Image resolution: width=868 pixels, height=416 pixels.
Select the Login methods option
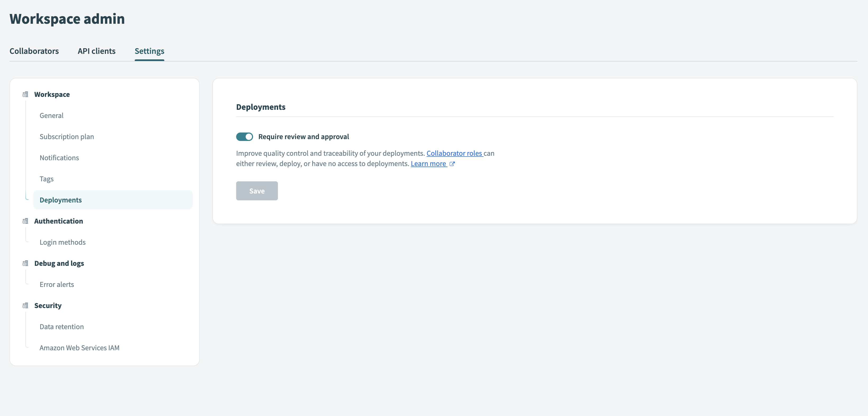pyautogui.click(x=63, y=242)
